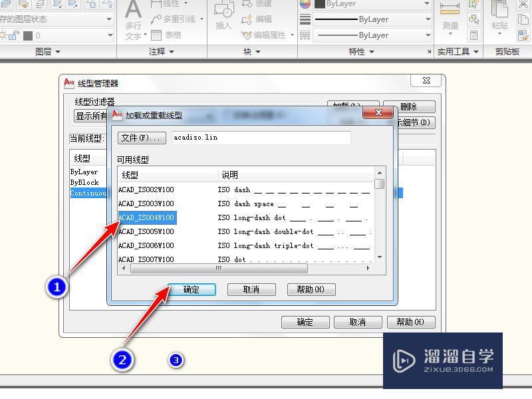Toggle the layer lock padlock icon

(x=13, y=35)
